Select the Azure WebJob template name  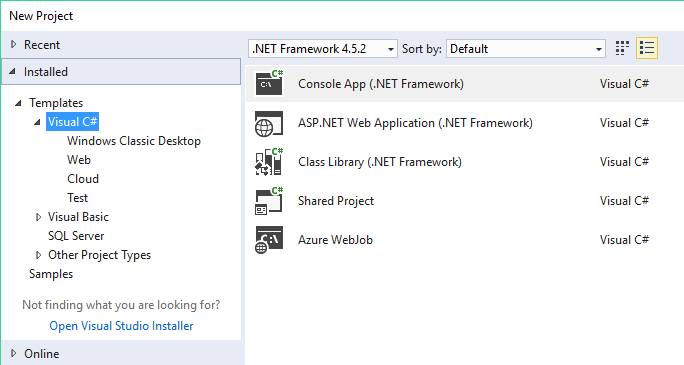pyautogui.click(x=335, y=240)
